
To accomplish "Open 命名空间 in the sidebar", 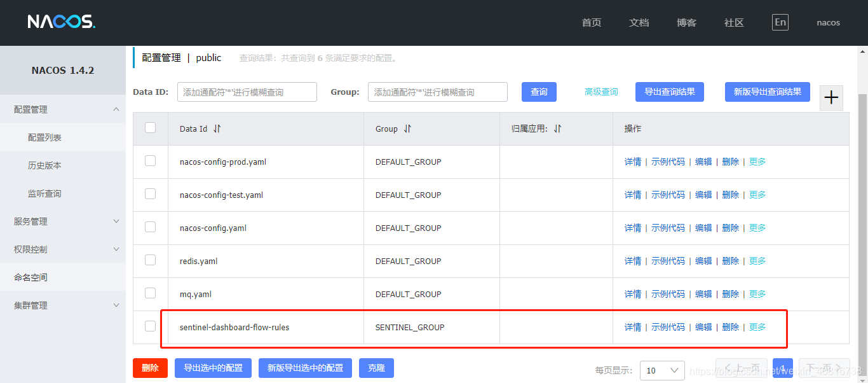I will 63,277.
